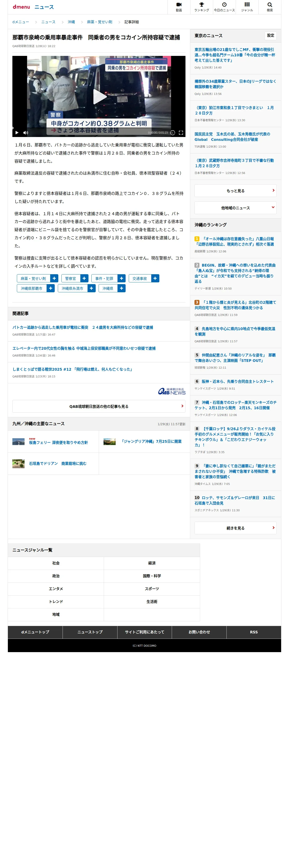This screenshot has width=289, height=868.
Task: Open rank 3 article about 北谷町 fire
Action: point(235,305)
